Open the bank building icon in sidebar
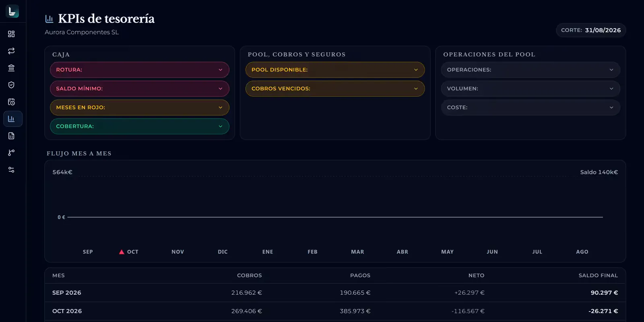This screenshot has width=644, height=322. point(11,68)
